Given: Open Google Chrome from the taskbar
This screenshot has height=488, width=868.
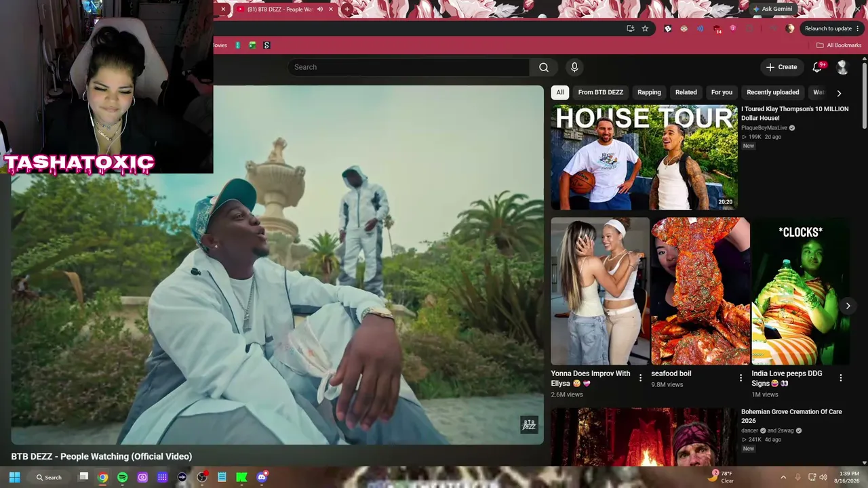Looking at the screenshot, I should coord(102,477).
